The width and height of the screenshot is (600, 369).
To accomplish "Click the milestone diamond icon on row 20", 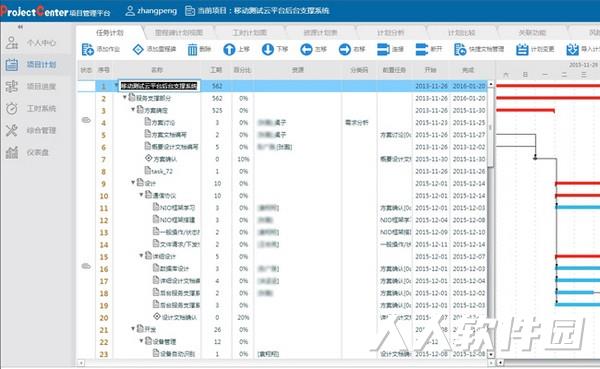I will coord(157,316).
